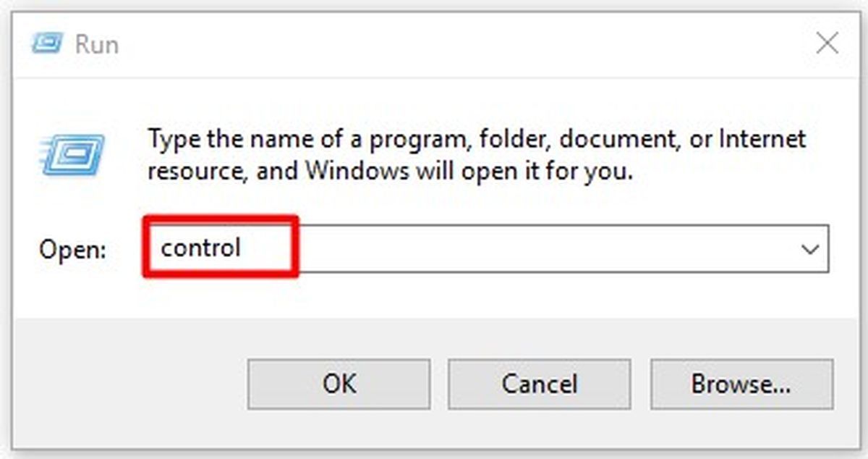The height and width of the screenshot is (459, 868).
Task: Click empty title bar area right of Run
Action: [463, 44]
